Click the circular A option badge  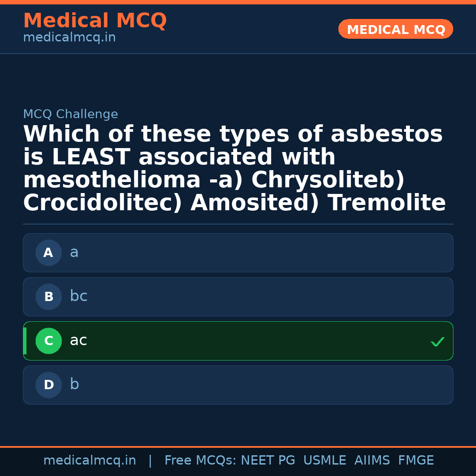tap(48, 253)
